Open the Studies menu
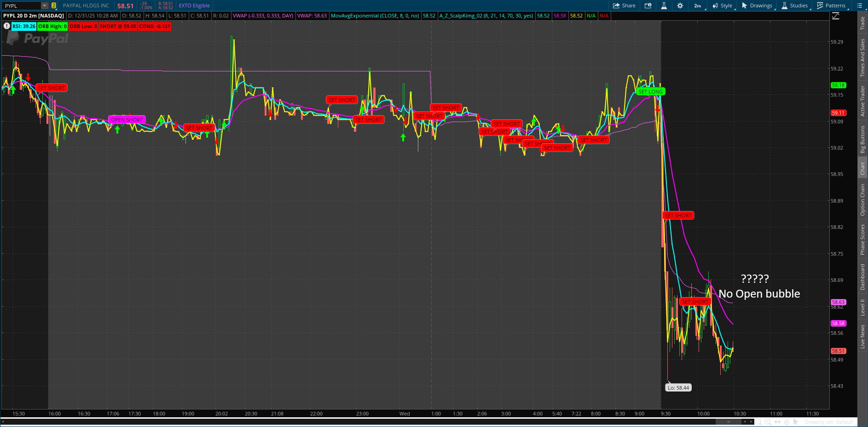 (x=795, y=6)
